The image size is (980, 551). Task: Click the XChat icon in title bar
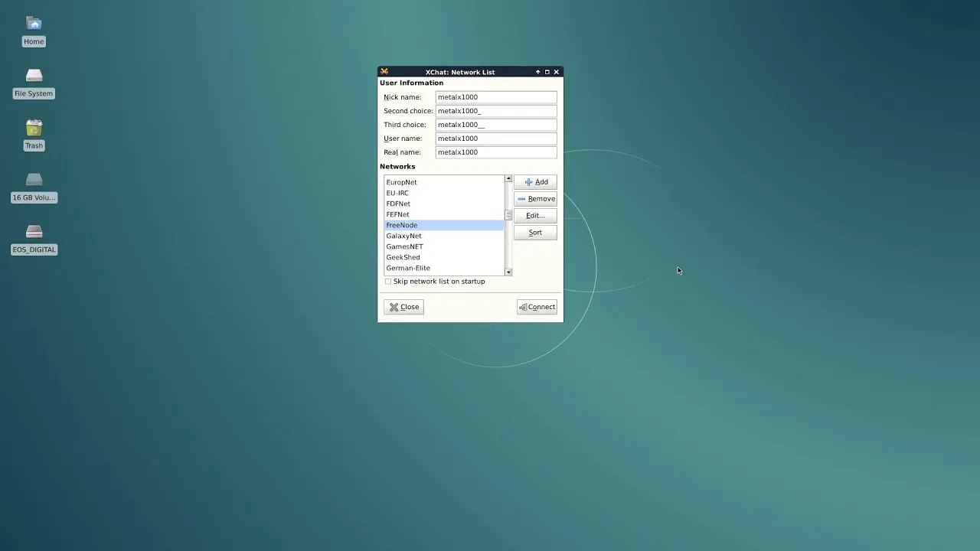(x=384, y=72)
